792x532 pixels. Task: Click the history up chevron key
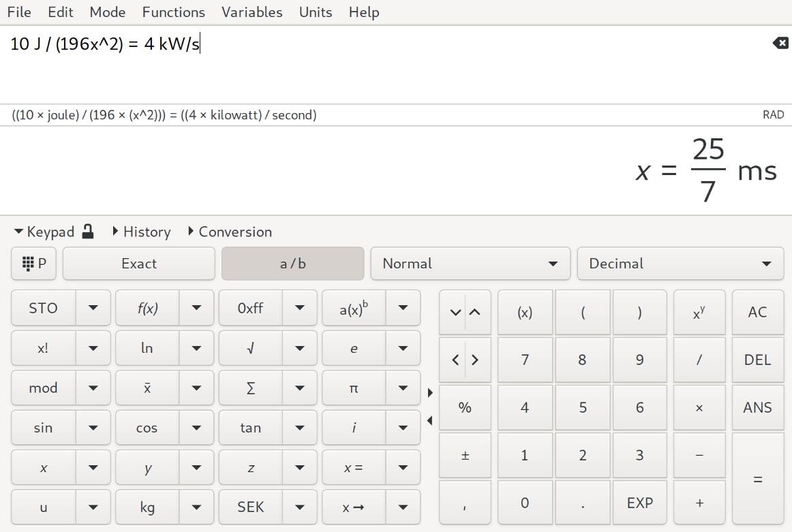(475, 313)
